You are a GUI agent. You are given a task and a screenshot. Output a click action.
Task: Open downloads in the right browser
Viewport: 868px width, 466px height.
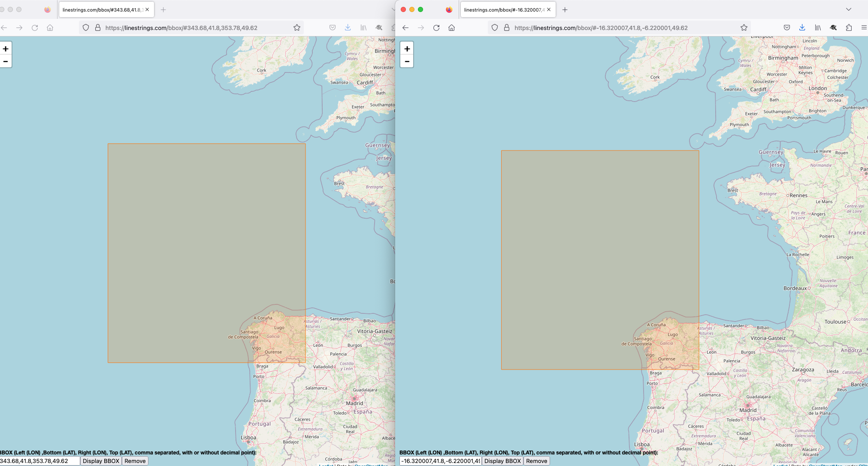coord(802,28)
